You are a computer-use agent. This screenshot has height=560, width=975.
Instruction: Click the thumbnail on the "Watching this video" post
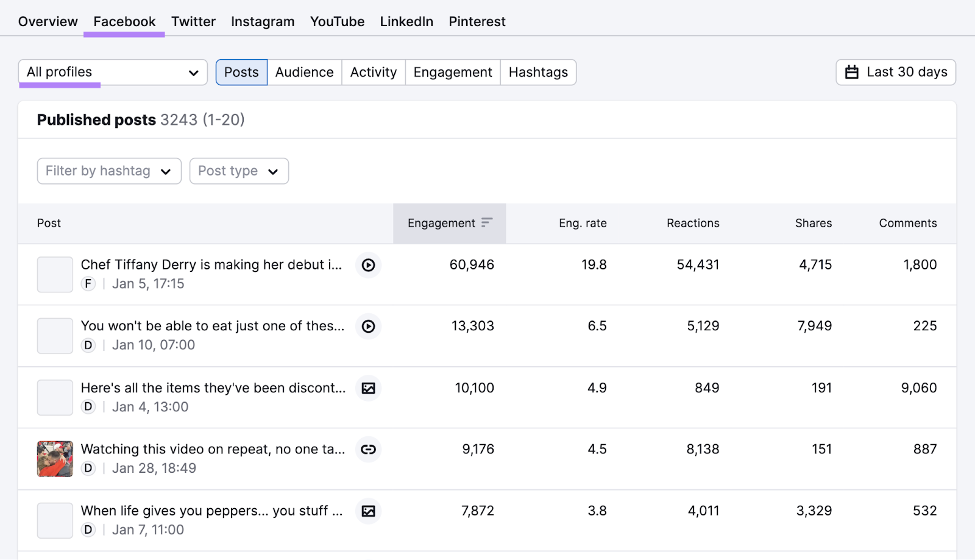point(54,459)
